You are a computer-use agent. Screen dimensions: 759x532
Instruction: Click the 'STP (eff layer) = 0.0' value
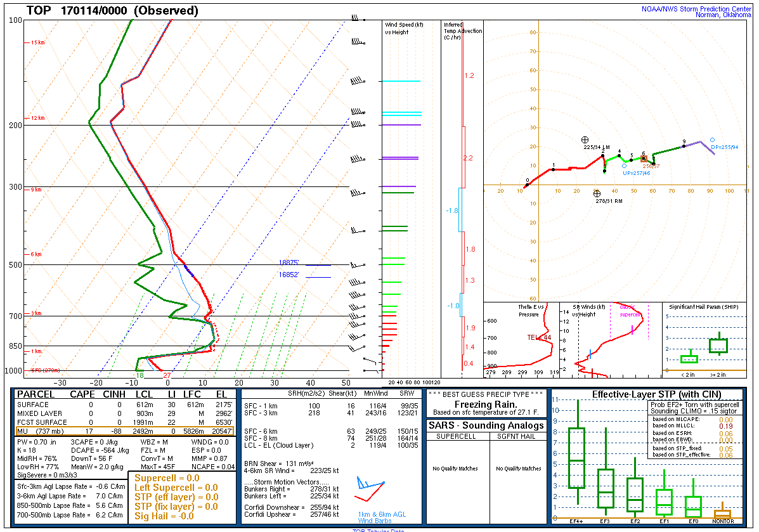(176, 497)
